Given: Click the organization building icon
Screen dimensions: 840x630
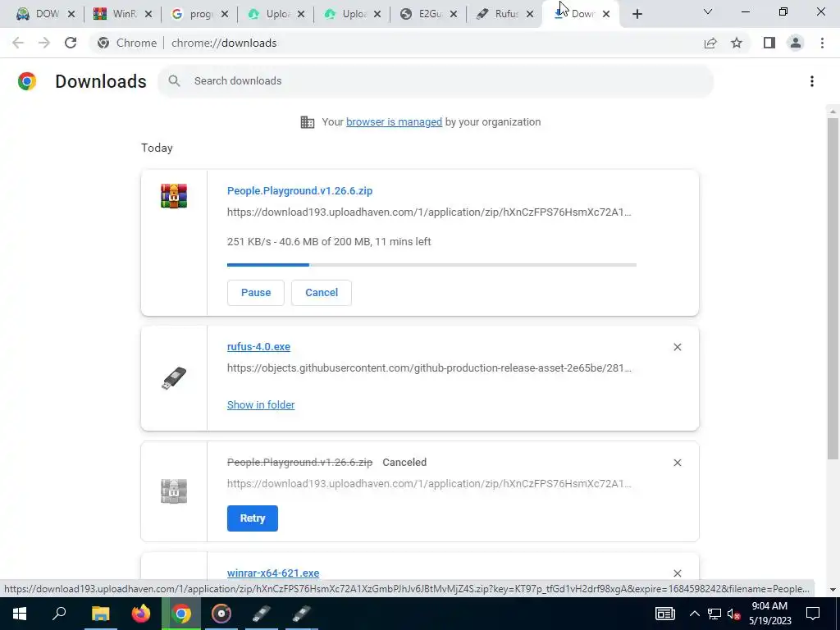Looking at the screenshot, I should (308, 122).
